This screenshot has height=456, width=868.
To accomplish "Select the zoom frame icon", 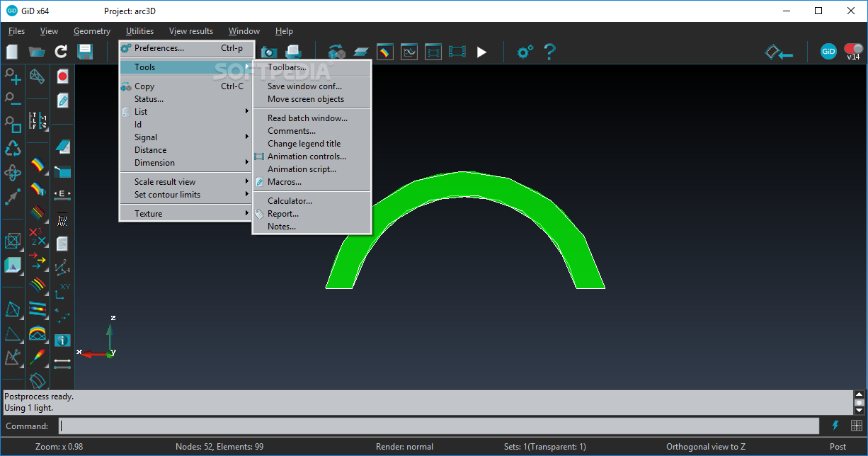I will coord(13,125).
